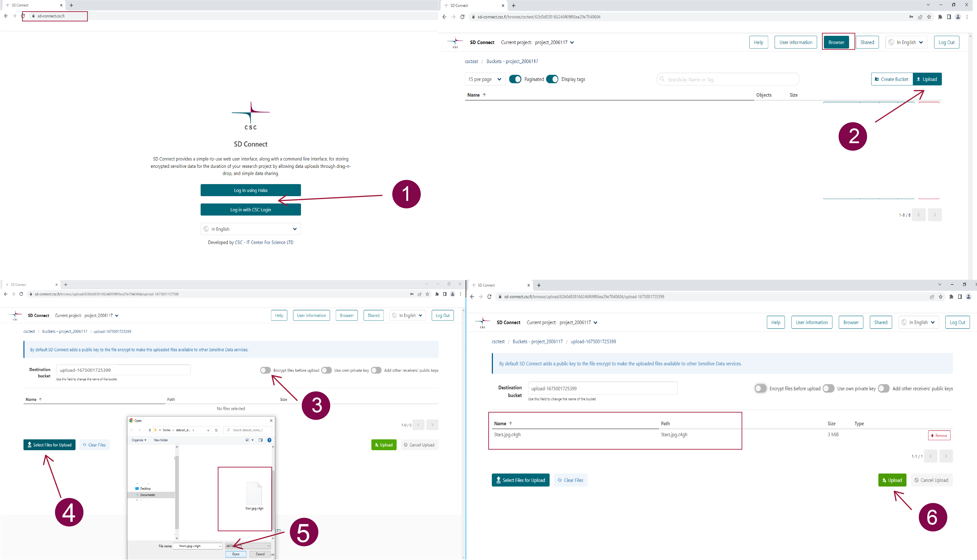The height and width of the screenshot is (560, 977).
Task: Toggle the Paginated switch
Action: [x=515, y=79]
